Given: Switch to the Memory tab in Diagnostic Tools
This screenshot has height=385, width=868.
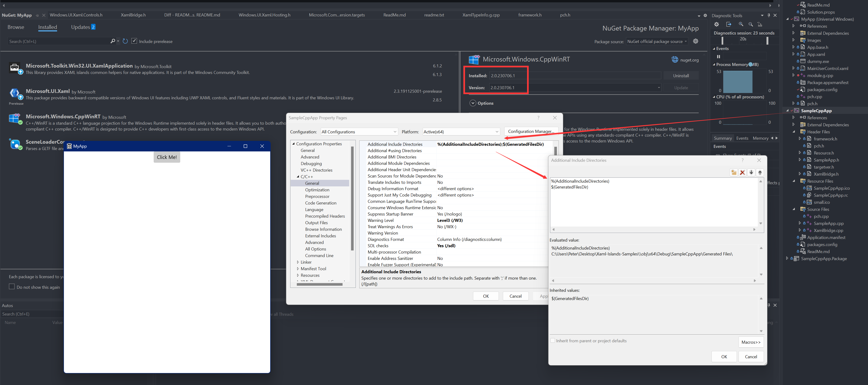Looking at the screenshot, I should pos(761,138).
